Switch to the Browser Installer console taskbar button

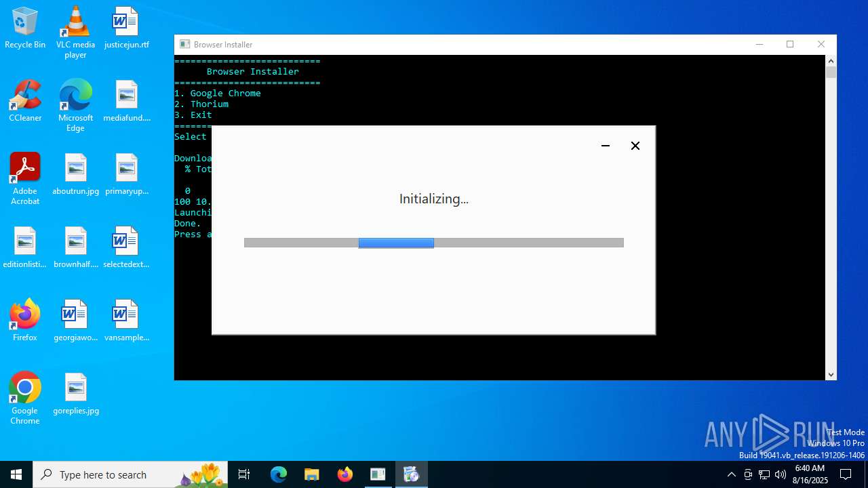point(378,474)
